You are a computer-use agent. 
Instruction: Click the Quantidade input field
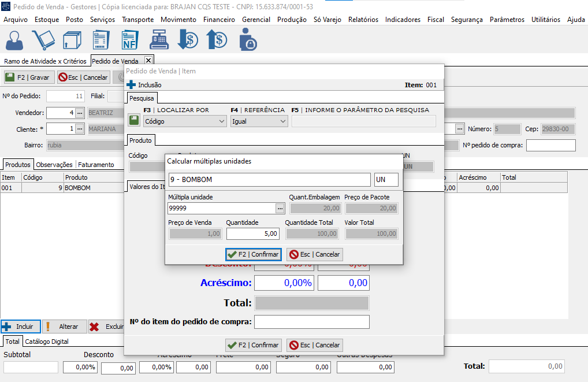point(253,233)
